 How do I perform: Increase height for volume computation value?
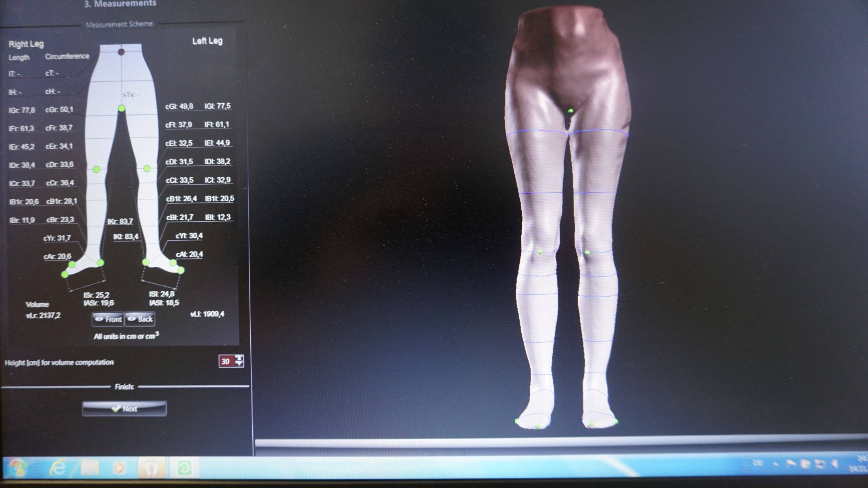coord(240,358)
